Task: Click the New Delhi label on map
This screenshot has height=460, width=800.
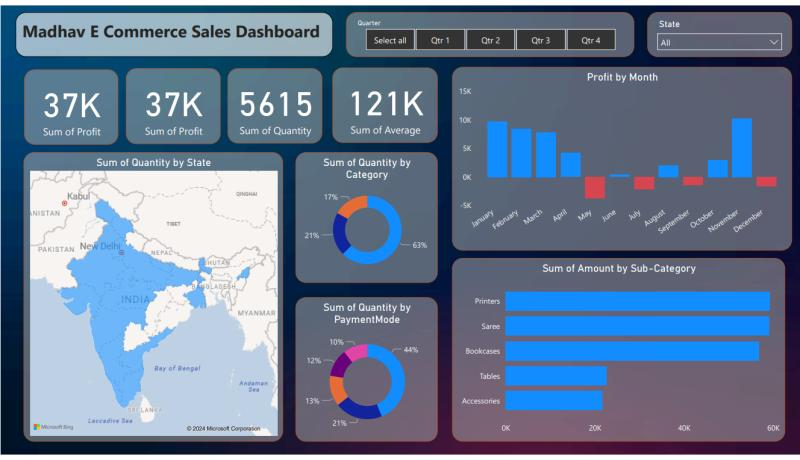Action: click(x=100, y=246)
